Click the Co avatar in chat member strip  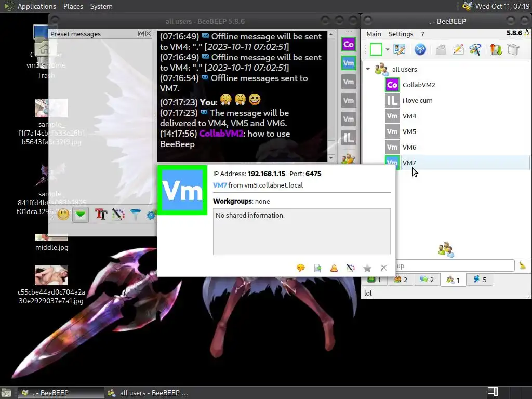(x=349, y=45)
